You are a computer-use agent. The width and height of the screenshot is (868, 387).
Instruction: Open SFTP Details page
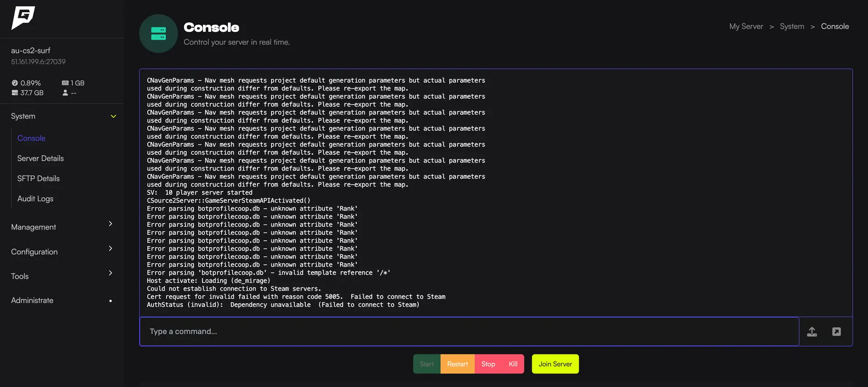[38, 178]
